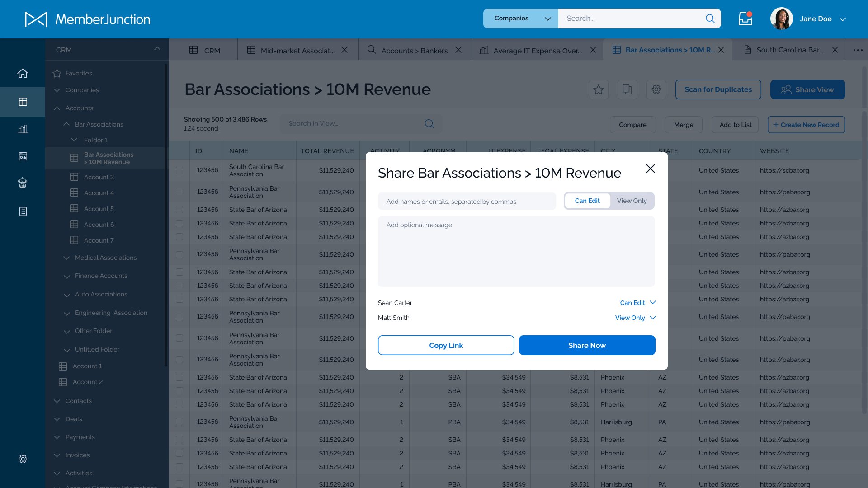
Task: Close the Mid-market Associat... tab
Action: (x=344, y=50)
